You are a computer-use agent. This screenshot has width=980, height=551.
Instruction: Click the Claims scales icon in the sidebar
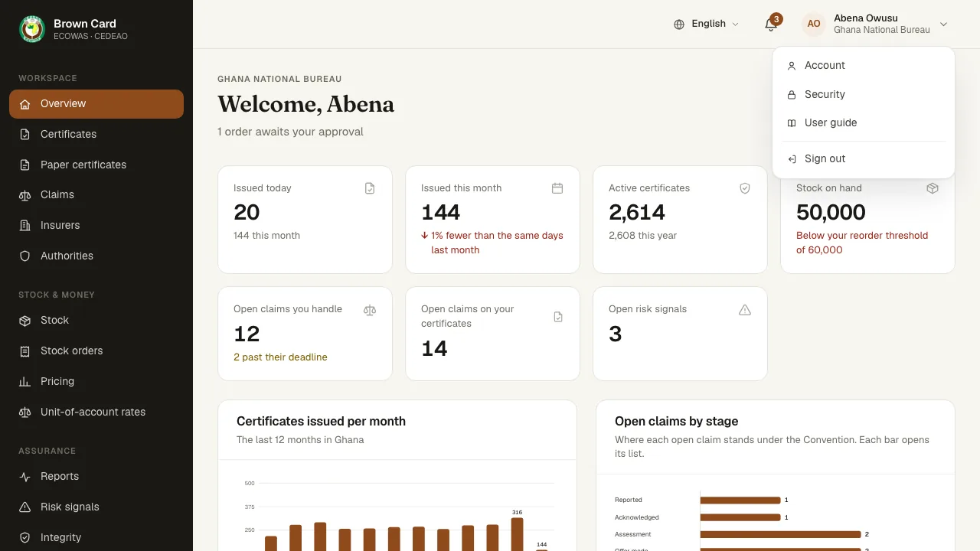click(x=25, y=196)
